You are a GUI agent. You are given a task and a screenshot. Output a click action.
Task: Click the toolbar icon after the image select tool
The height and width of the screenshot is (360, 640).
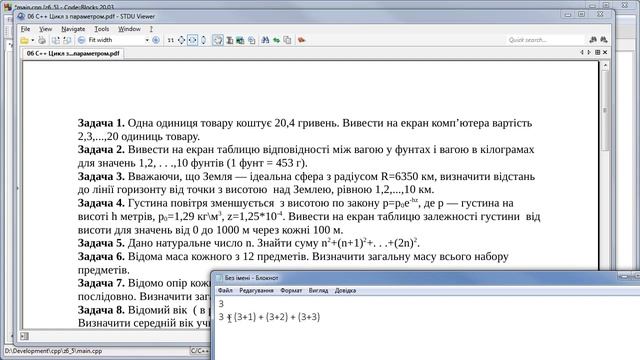(252, 40)
